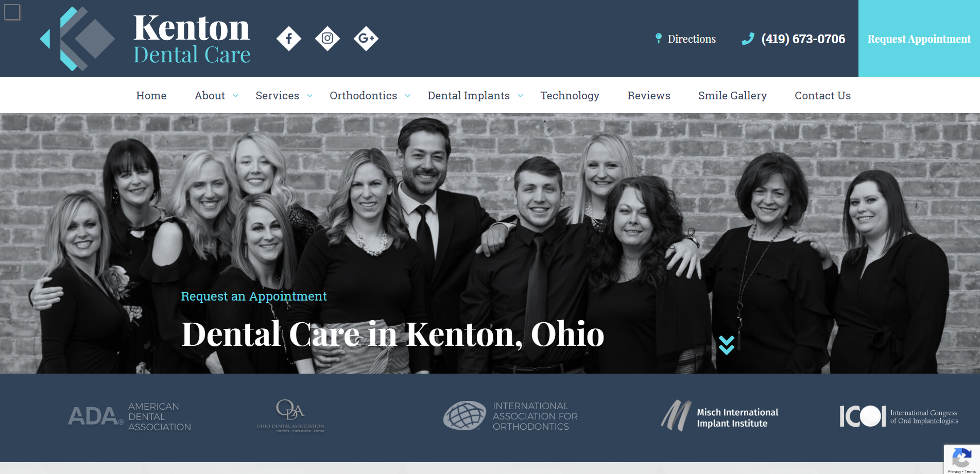980x474 pixels.
Task: Click the reCAPTCHA badge icon
Action: coord(961,458)
